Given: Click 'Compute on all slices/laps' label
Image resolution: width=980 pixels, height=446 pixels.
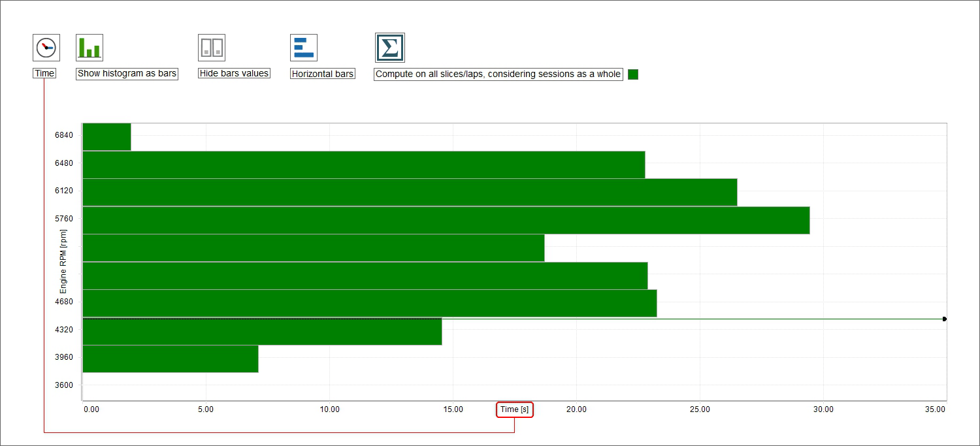Looking at the screenshot, I should tap(498, 74).
